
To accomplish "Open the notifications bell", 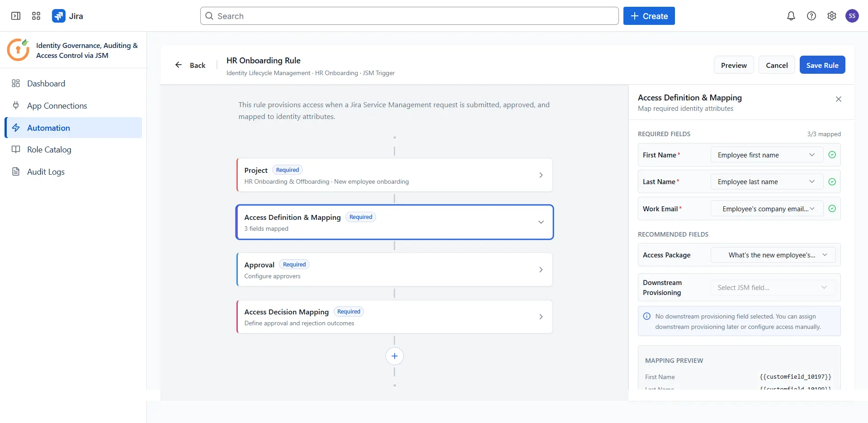I will pyautogui.click(x=791, y=16).
